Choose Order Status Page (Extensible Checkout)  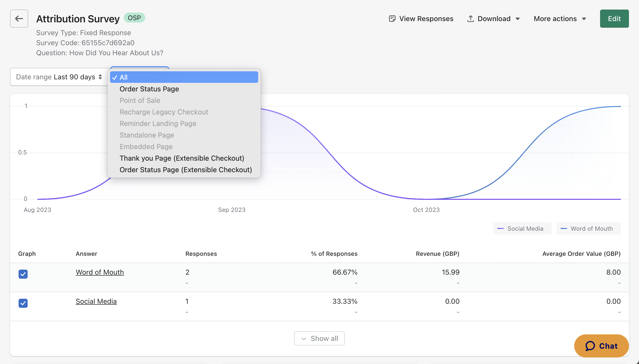pos(186,170)
